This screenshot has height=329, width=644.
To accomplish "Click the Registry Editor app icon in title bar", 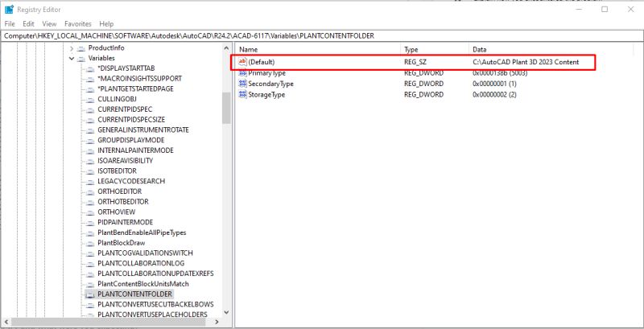I will pyautogui.click(x=9, y=10).
